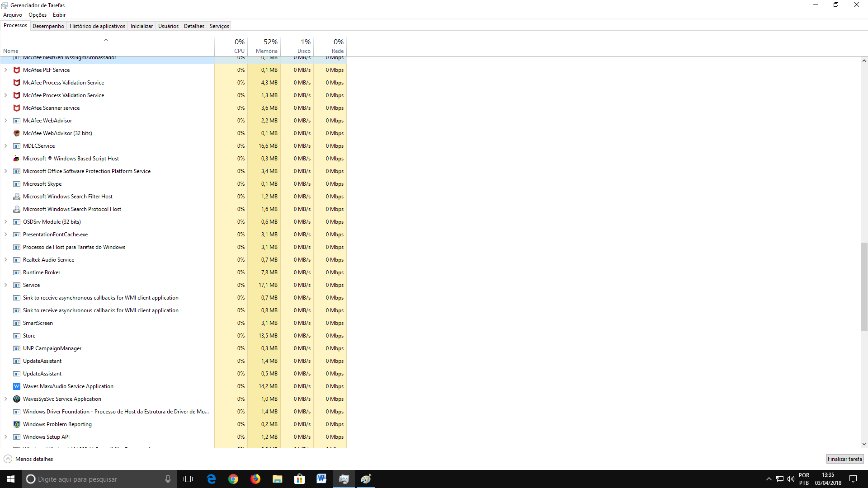Expand the WavesSysSvc Service Application group
Screen dimensions: 868x488
[x=5, y=399]
